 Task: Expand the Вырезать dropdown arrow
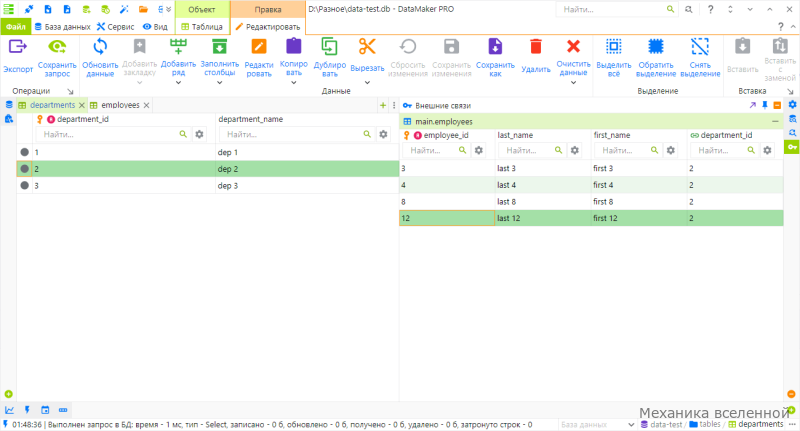pyautogui.click(x=367, y=82)
